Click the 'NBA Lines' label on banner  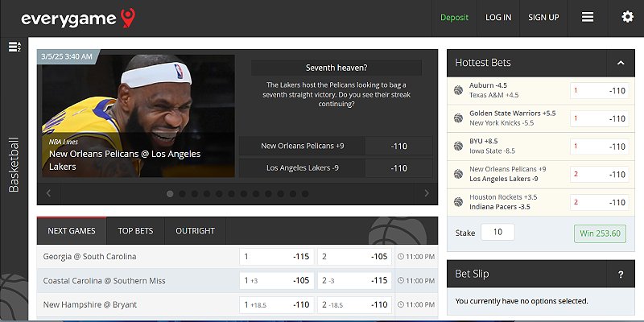[64, 142]
